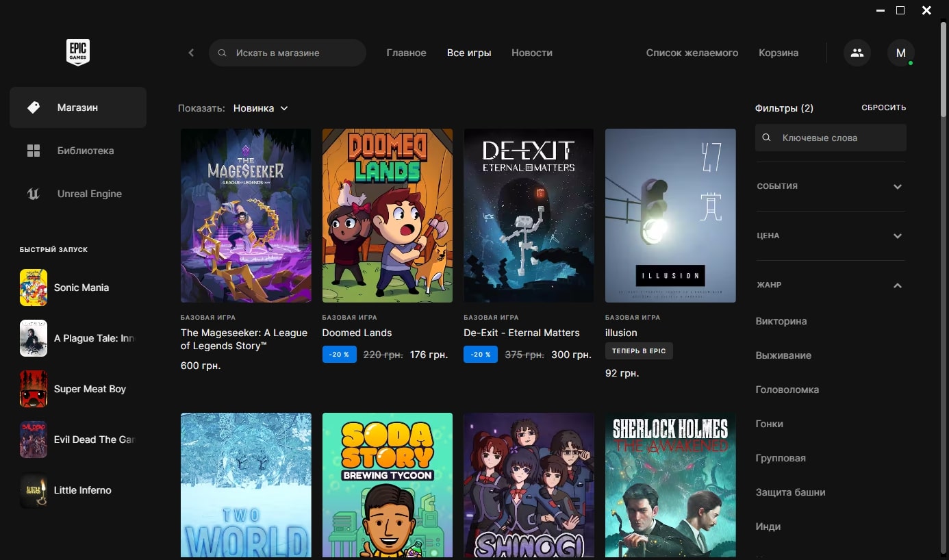Click the Store tag icon
Viewport: 949px width, 560px height.
point(34,107)
